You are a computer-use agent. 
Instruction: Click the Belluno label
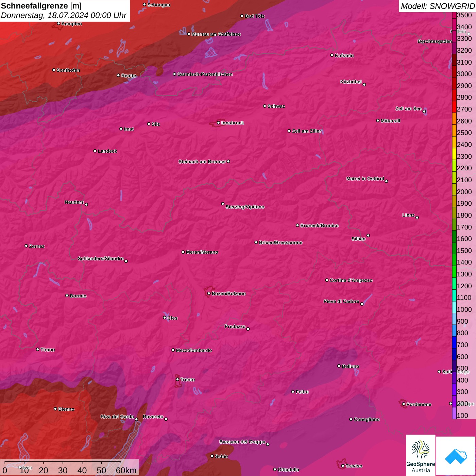click(350, 366)
